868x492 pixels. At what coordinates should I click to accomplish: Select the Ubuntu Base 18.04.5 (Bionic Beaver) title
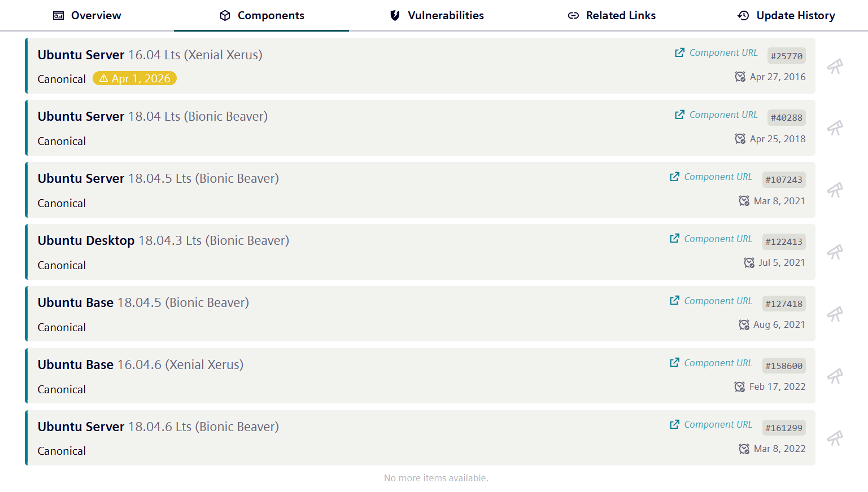pos(143,302)
